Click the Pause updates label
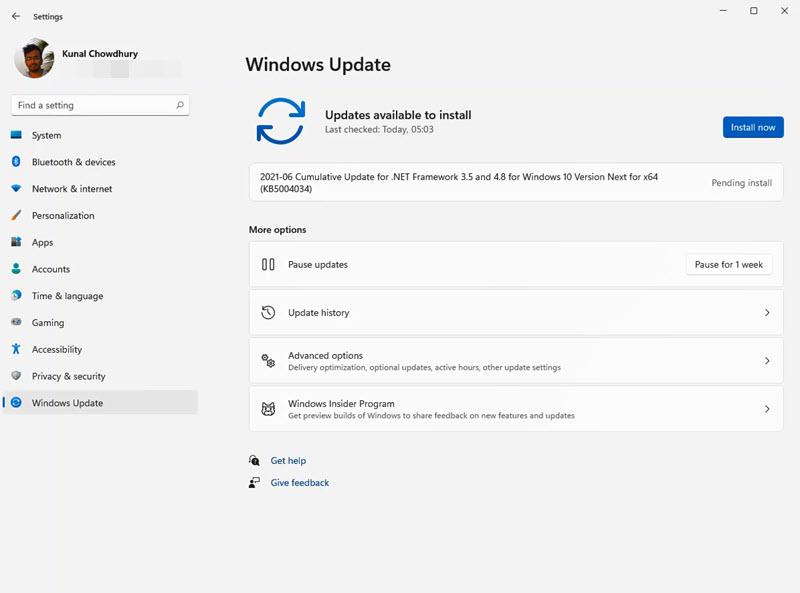This screenshot has width=800, height=593. click(318, 264)
